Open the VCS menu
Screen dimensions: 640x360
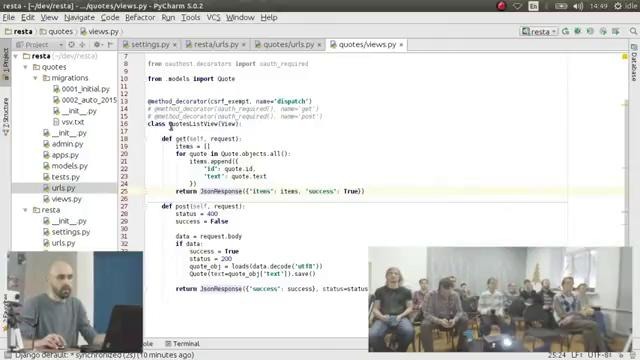(213, 18)
